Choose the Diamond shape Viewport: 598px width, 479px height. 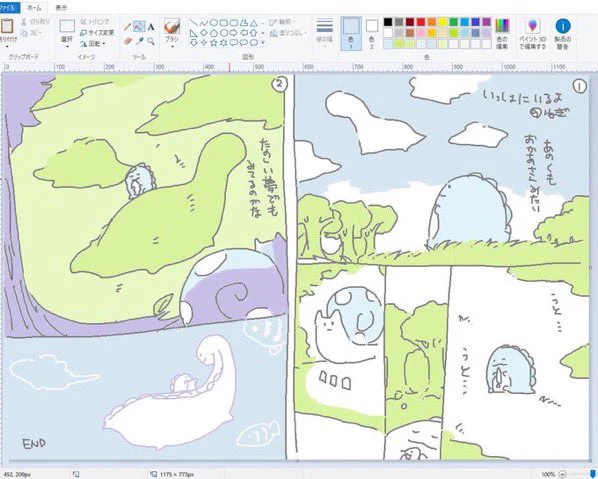tap(204, 33)
